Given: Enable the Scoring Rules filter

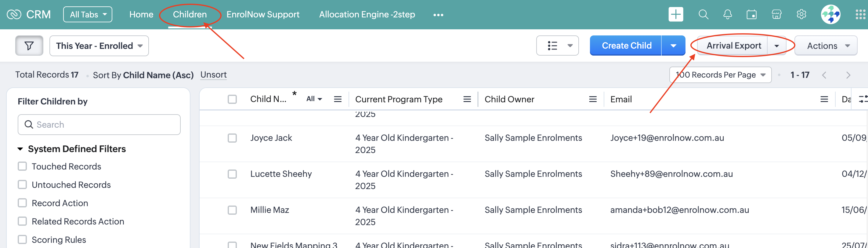Looking at the screenshot, I should pos(22,239).
